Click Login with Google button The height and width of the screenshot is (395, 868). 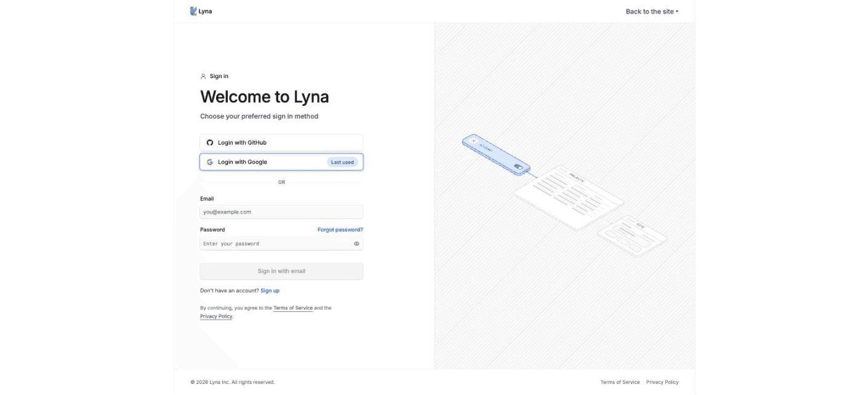[281, 162]
